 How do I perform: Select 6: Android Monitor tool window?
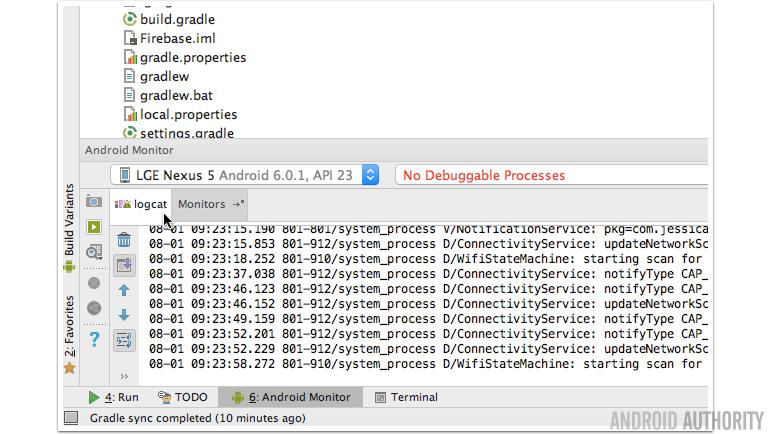(x=291, y=397)
